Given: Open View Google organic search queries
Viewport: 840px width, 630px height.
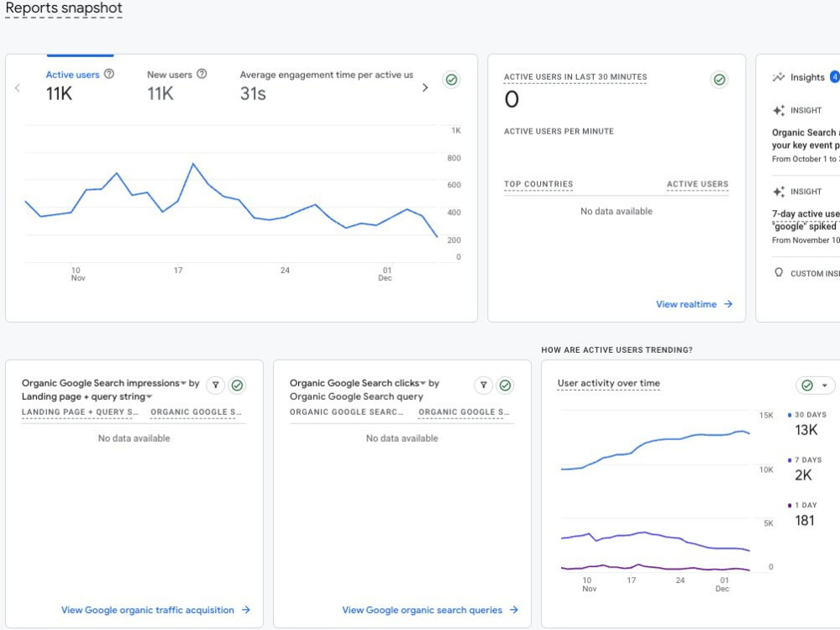Looking at the screenshot, I should [430, 610].
